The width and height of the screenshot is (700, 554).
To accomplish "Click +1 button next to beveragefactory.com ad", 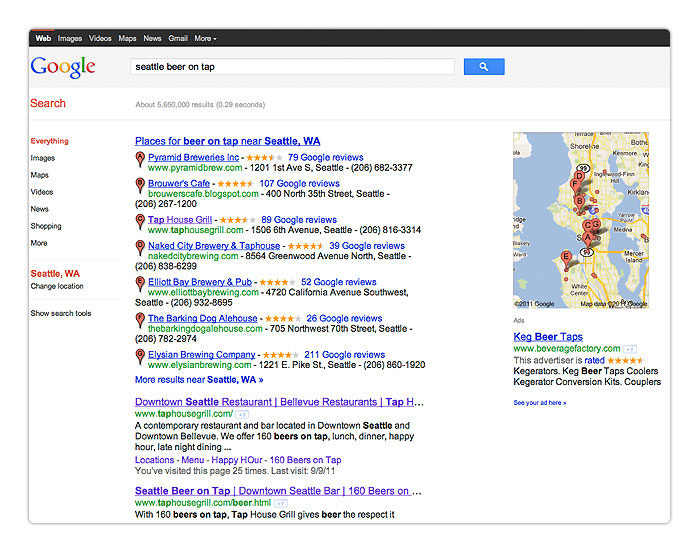I will (x=630, y=349).
